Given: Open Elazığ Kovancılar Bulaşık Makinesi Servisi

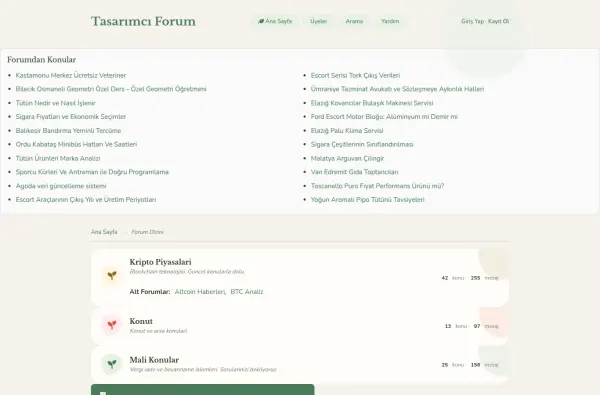Looking at the screenshot, I should click(x=372, y=103).
